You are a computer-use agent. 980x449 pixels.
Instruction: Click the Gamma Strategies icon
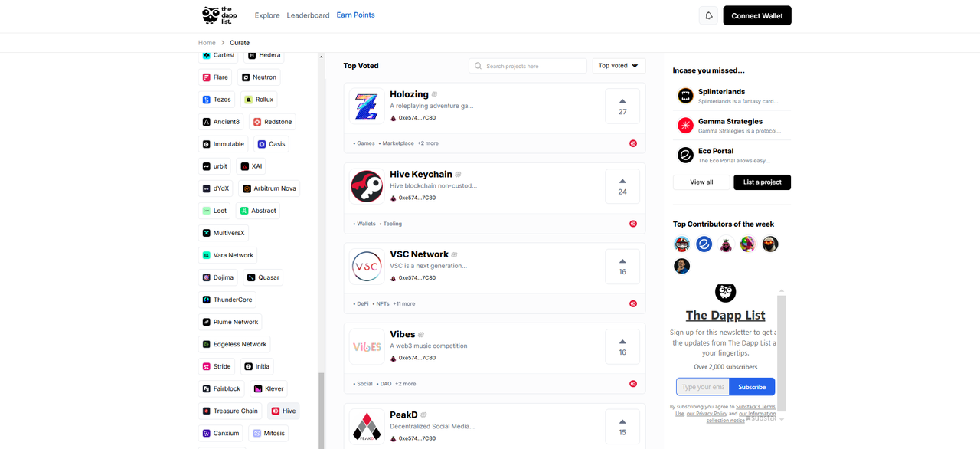click(685, 126)
